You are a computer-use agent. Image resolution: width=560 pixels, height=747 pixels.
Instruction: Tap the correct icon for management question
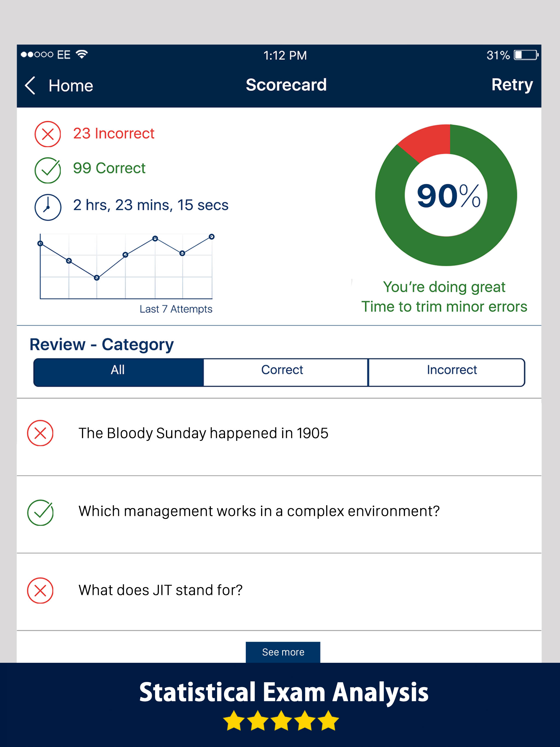point(40,512)
